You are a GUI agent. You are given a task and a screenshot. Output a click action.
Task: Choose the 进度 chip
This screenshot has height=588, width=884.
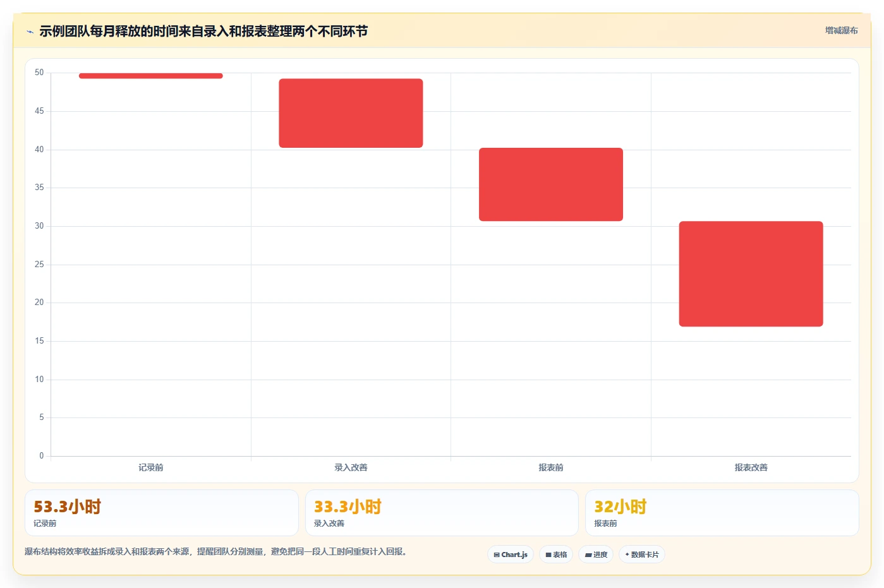(596, 555)
